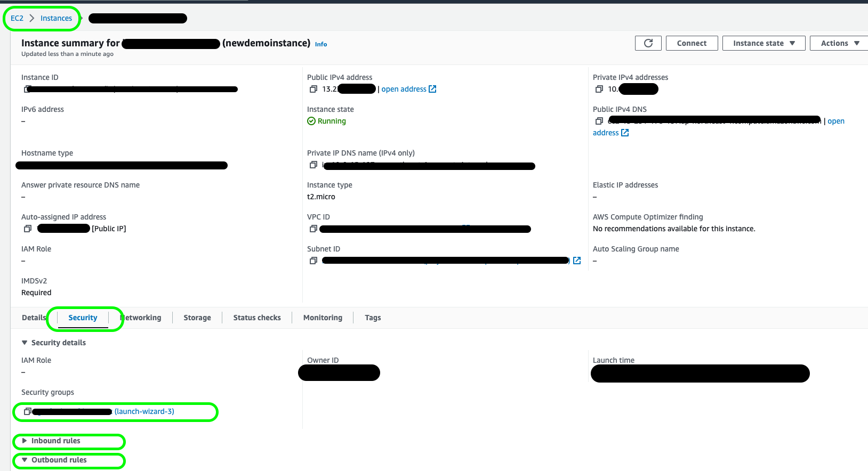The height and width of the screenshot is (471, 868).
Task: Click the refresh icon button
Action: 648,43
